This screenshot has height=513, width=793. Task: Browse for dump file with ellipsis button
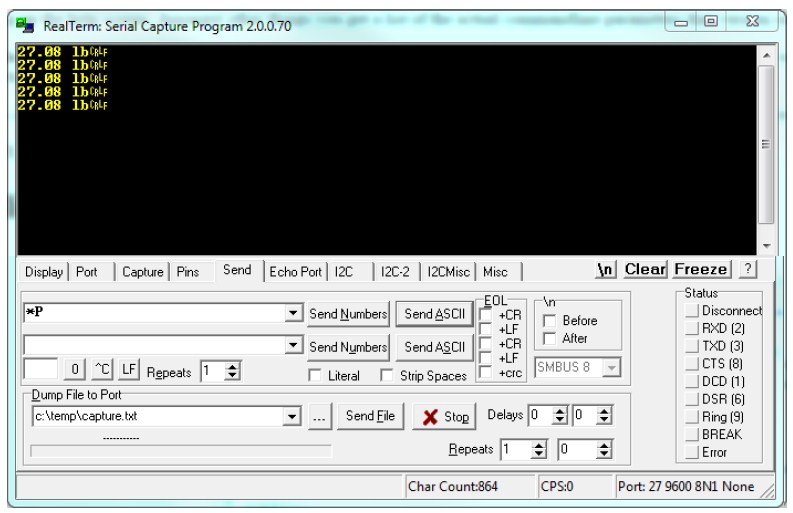tap(319, 416)
